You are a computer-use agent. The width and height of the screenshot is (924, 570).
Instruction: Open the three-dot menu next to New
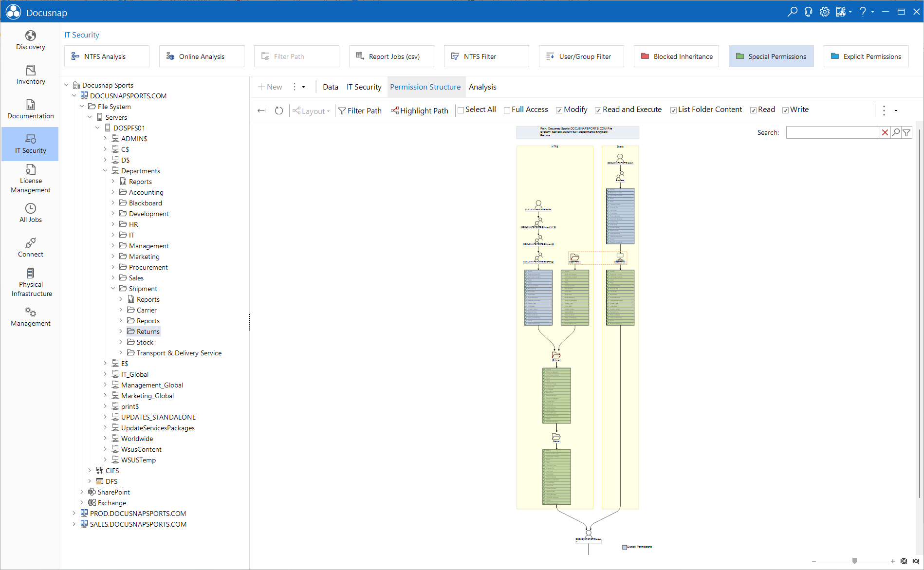(295, 87)
